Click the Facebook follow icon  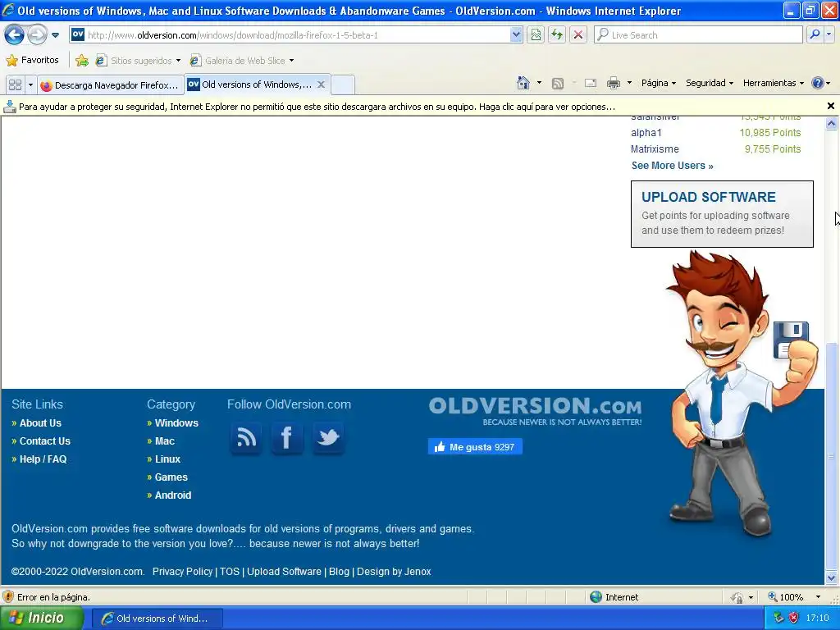[286, 438]
